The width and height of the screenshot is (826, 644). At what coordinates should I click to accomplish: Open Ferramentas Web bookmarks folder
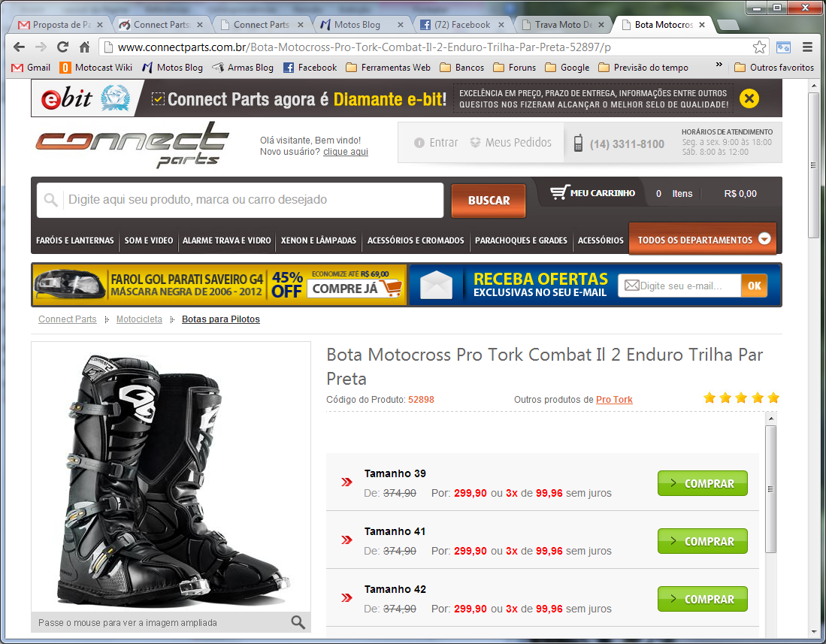click(389, 68)
